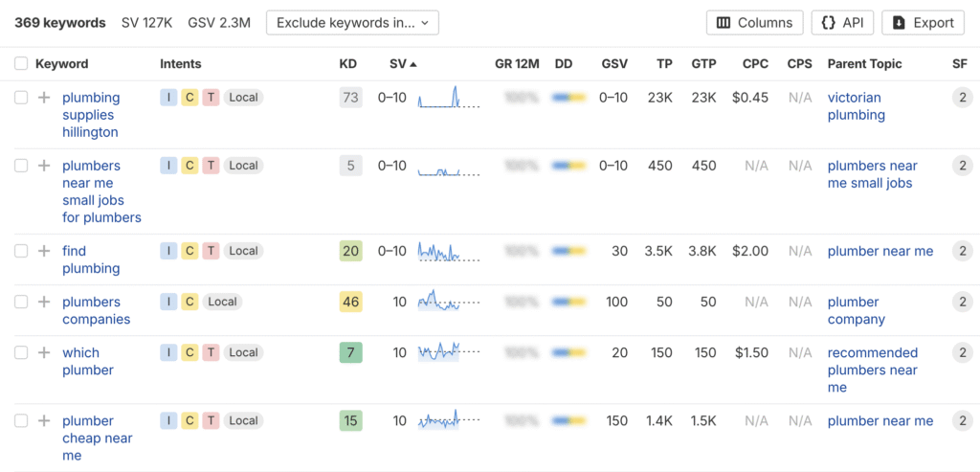Image resolution: width=980 pixels, height=472 pixels.
Task: Click the API button
Action: (842, 23)
